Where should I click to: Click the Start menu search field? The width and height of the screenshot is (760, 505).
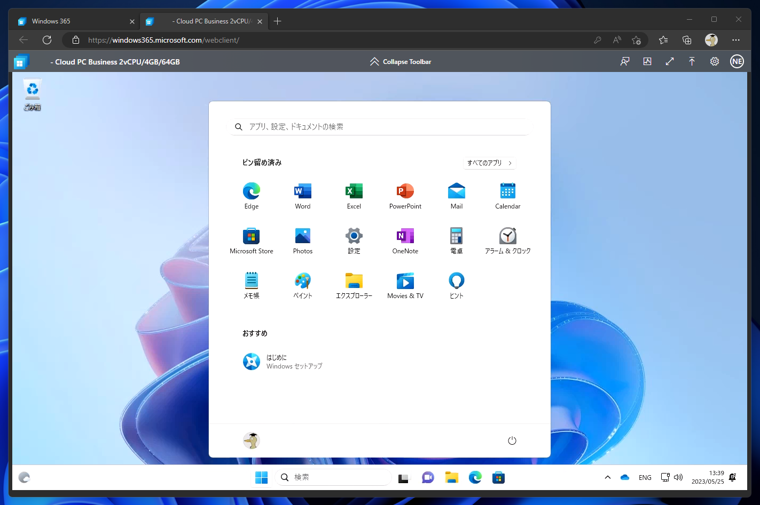[380, 126]
